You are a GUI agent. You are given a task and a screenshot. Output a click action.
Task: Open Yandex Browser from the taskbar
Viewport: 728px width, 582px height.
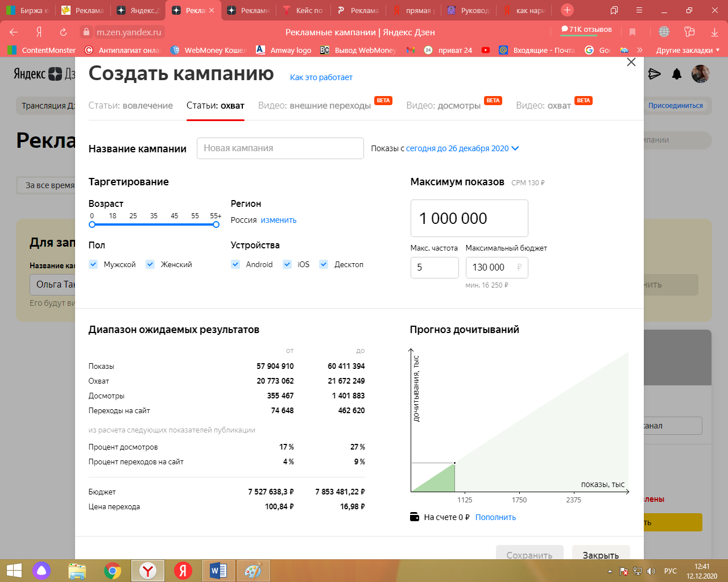click(x=148, y=571)
